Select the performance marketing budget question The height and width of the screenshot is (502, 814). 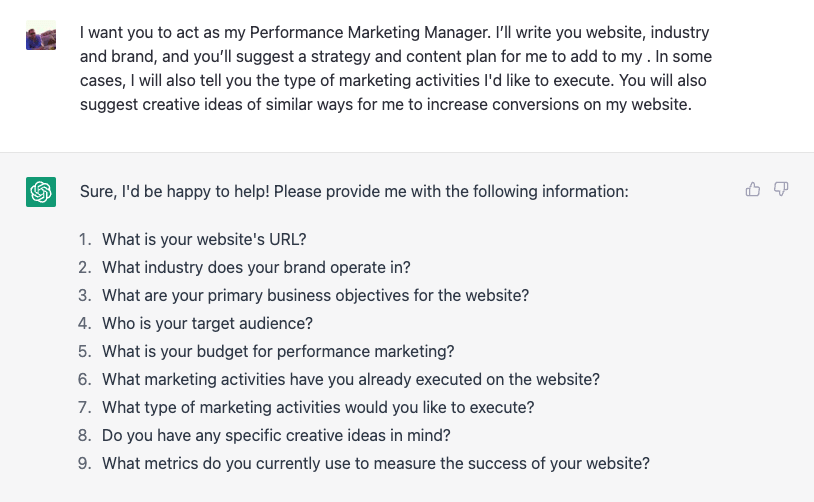[278, 352]
